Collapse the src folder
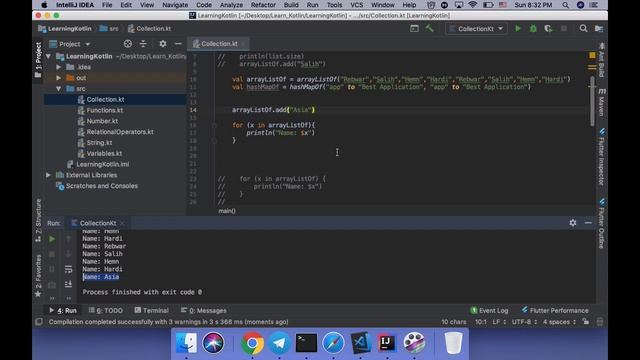Image resolution: width=640 pixels, height=360 pixels. [x=59, y=89]
